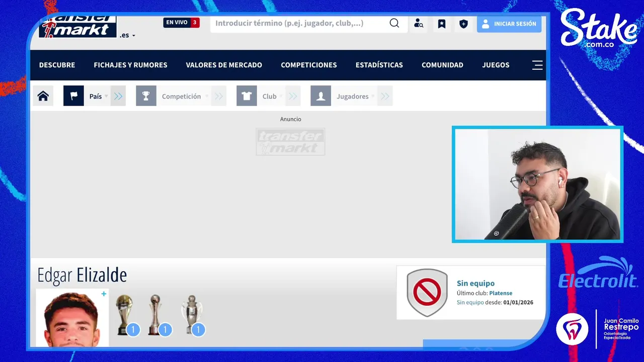Click the País flag icon
The width and height of the screenshot is (644, 362).
pyautogui.click(x=73, y=96)
